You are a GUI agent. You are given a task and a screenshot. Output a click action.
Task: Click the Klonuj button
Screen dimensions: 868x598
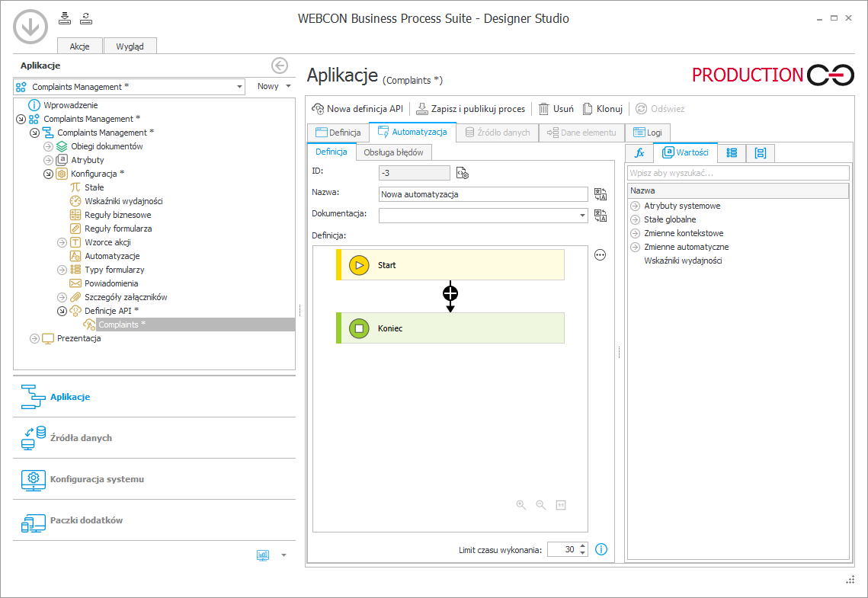coord(602,109)
